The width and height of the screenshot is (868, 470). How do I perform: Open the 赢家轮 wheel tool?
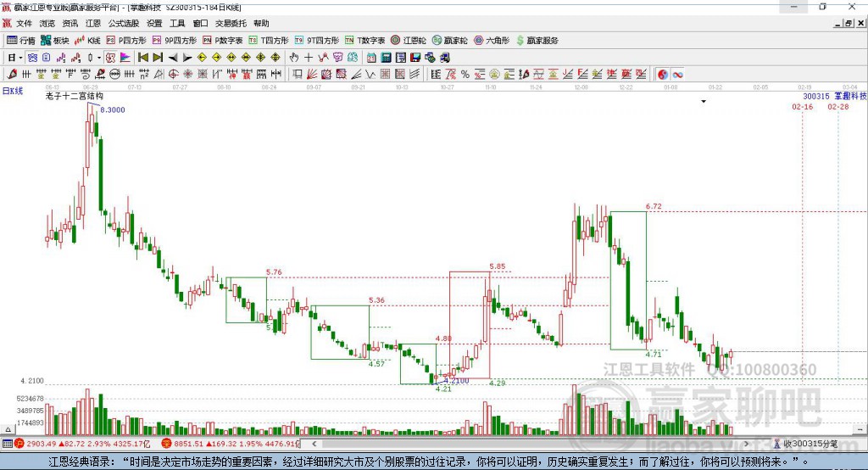click(x=450, y=41)
